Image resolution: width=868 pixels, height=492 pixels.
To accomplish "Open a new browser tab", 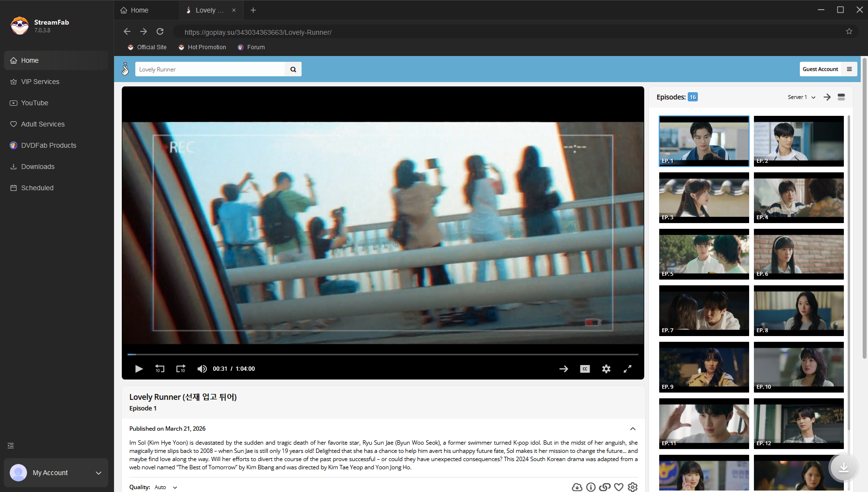I will (253, 10).
